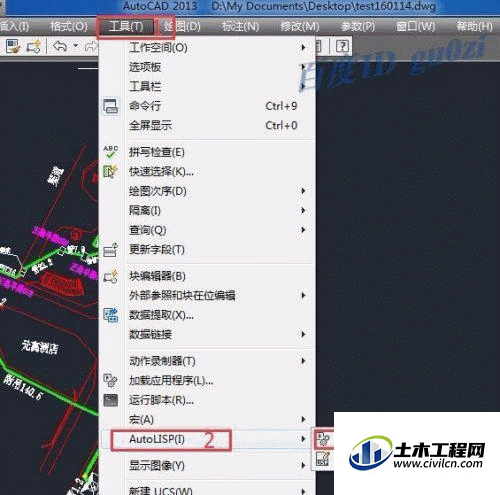
Task: Click the first toolbar icon with brush
Action: (x=13, y=46)
